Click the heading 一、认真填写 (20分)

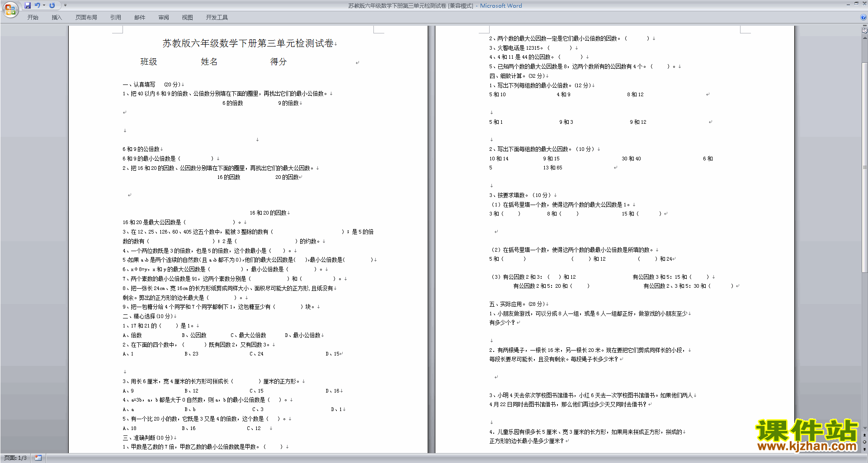coord(152,84)
